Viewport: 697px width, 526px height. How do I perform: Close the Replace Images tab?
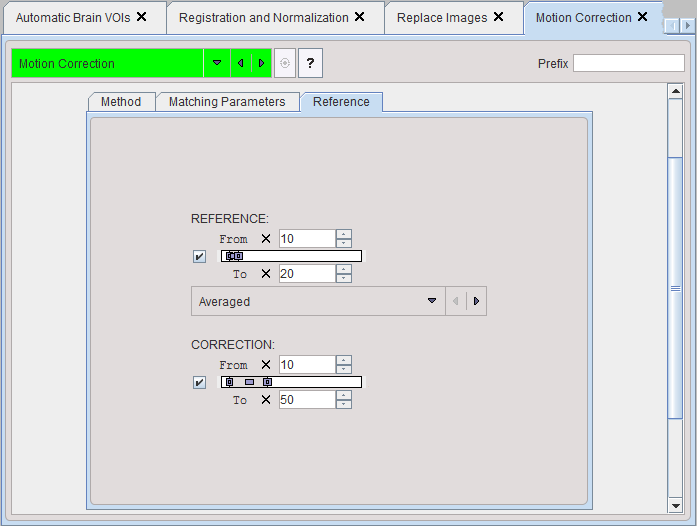pyautogui.click(x=499, y=17)
